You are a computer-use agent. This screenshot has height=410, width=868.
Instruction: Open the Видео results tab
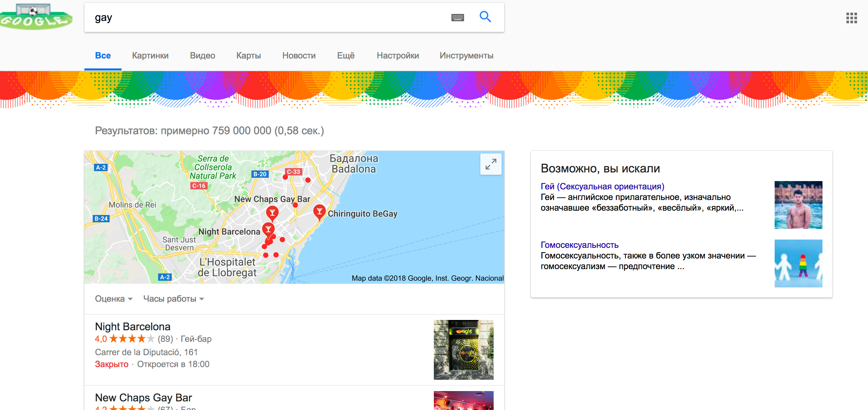point(202,55)
